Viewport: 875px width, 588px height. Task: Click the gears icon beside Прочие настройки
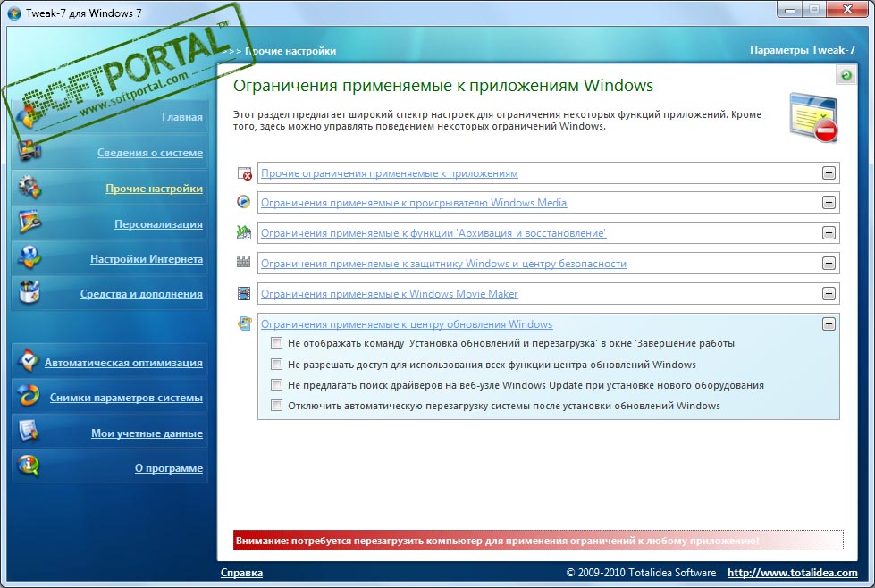[29, 187]
